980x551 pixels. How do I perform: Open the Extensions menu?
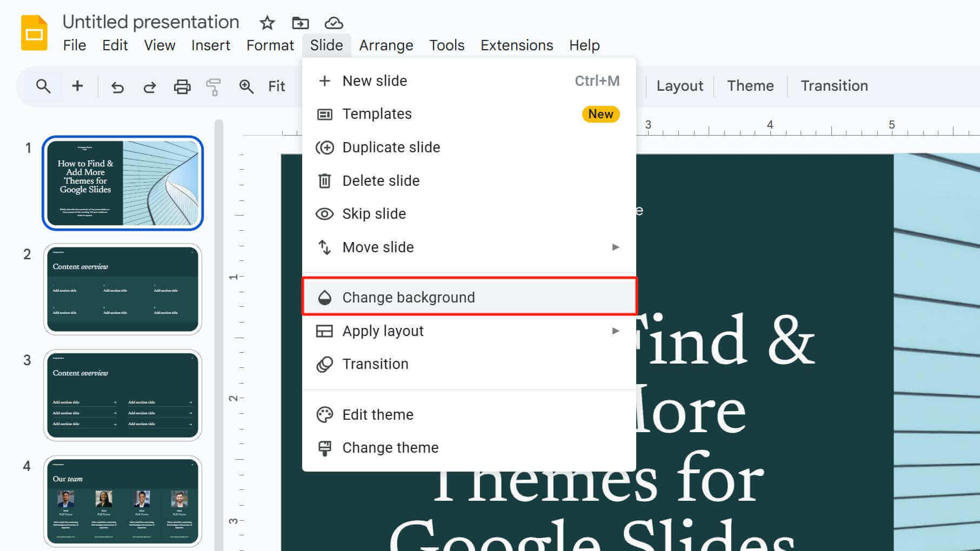pos(517,45)
